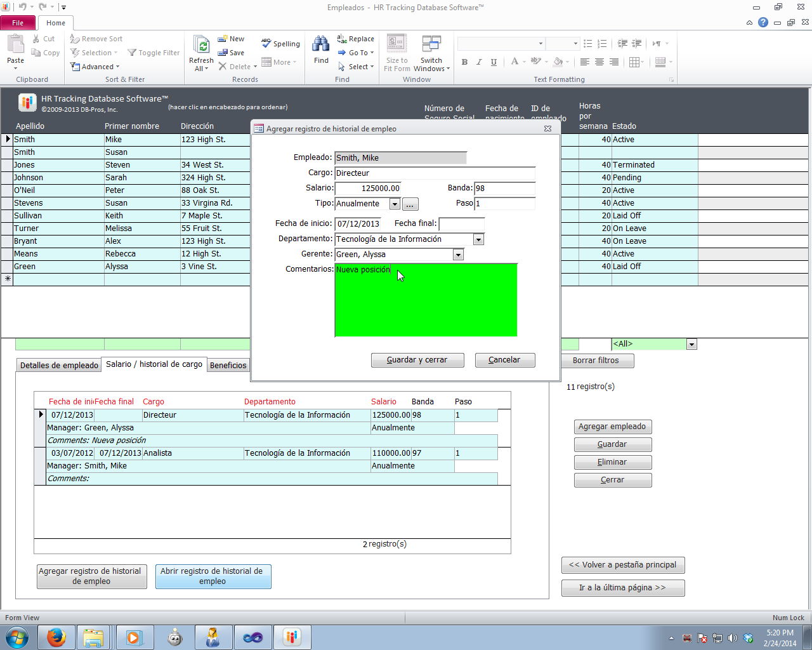
Task: Click the numbered list icon
Action: point(603,44)
